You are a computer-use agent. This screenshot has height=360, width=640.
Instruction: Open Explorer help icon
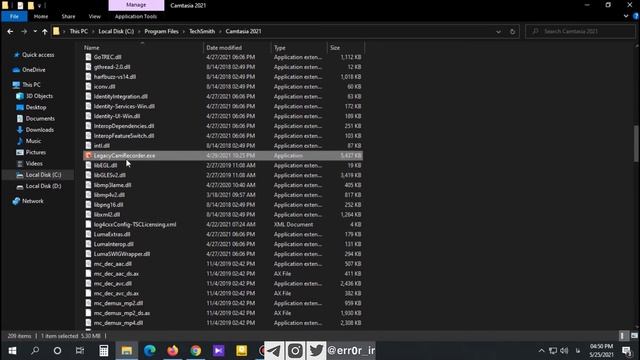pos(636,16)
